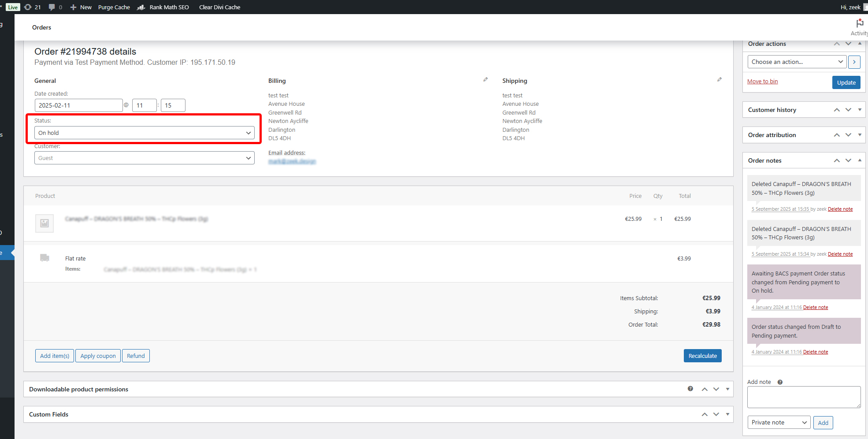
Task: Open the Customer dropdown showing Guest
Action: [145, 158]
